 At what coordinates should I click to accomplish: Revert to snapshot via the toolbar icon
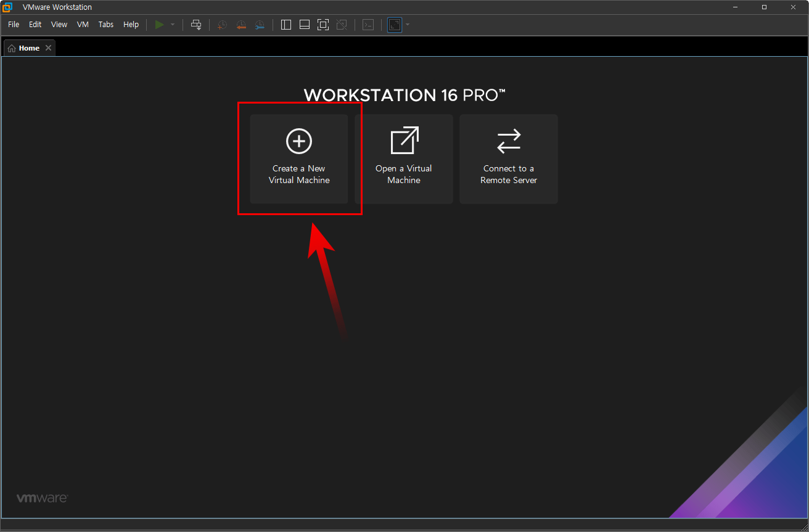(x=241, y=25)
